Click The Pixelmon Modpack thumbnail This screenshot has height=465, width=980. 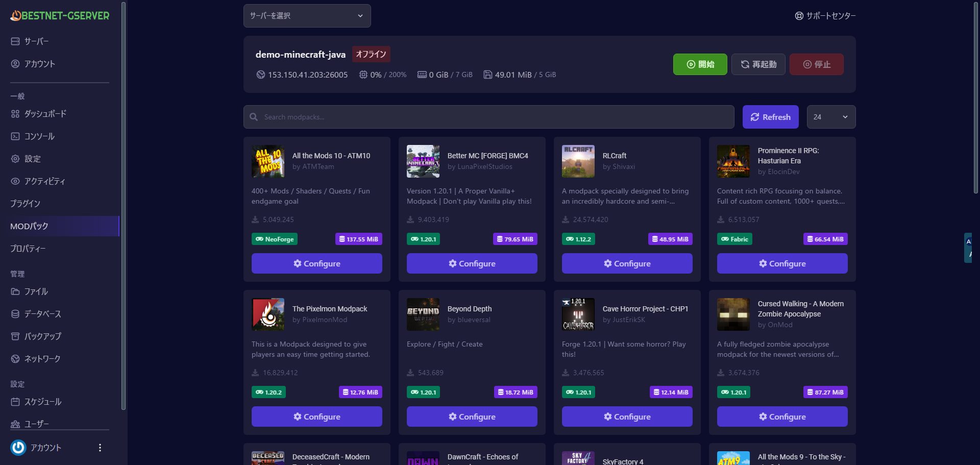268,314
